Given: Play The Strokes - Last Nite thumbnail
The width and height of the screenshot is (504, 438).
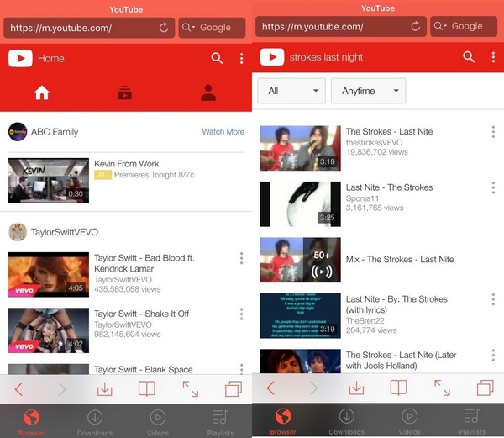Looking at the screenshot, I should (300, 147).
